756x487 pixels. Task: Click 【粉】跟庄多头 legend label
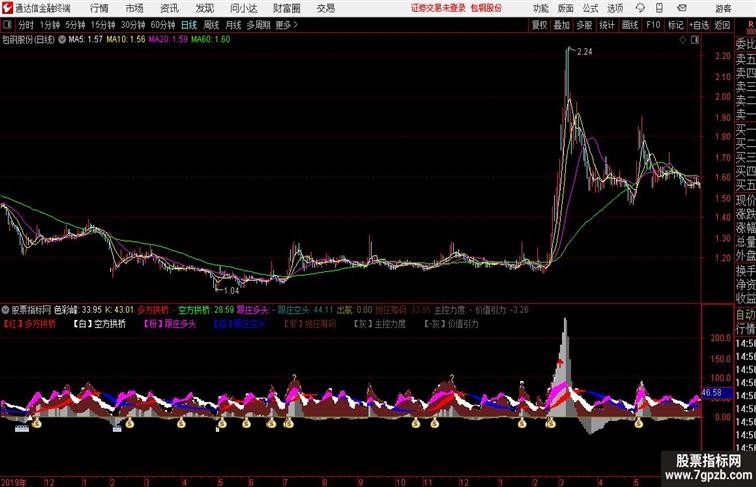coord(170,324)
